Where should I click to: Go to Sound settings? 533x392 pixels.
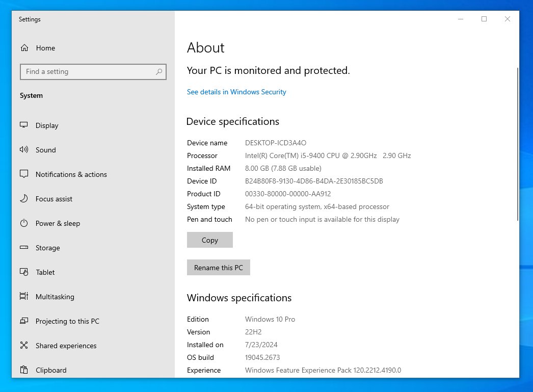[45, 150]
